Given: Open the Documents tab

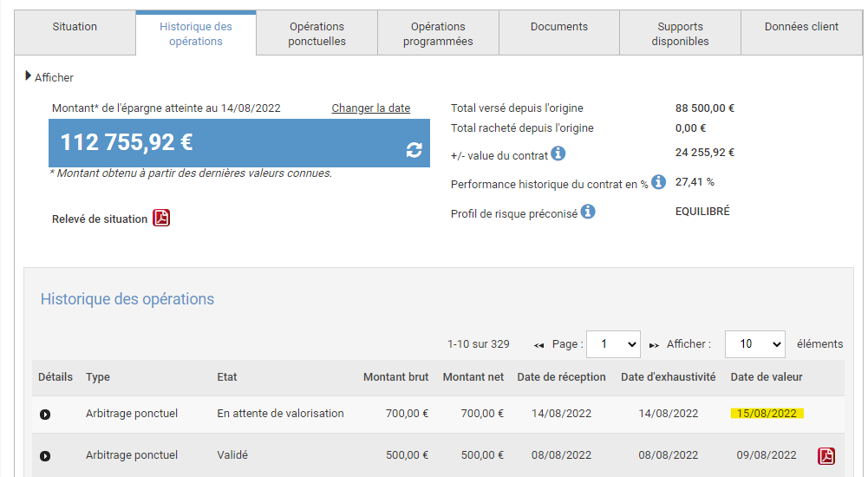Looking at the screenshot, I should tap(559, 27).
